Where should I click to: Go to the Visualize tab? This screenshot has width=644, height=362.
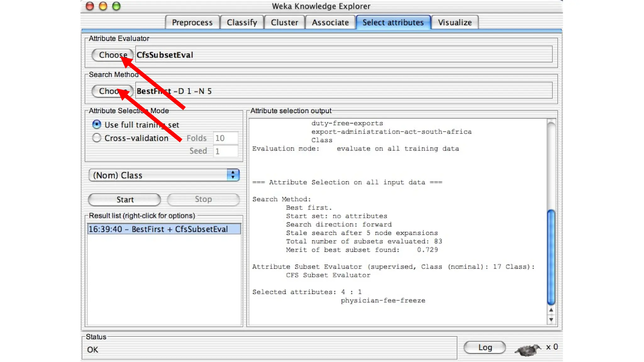[x=455, y=23]
